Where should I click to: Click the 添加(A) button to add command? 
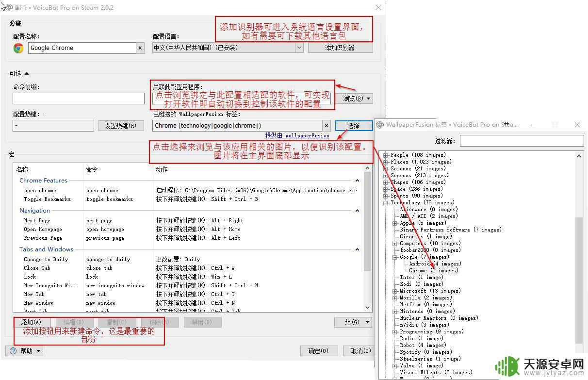click(31, 322)
